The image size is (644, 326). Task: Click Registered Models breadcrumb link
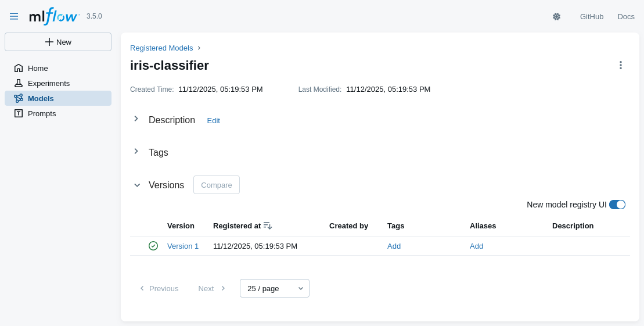pos(161,48)
